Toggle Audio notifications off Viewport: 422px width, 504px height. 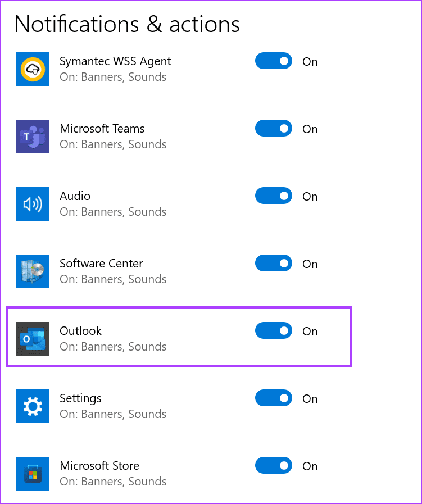click(274, 196)
